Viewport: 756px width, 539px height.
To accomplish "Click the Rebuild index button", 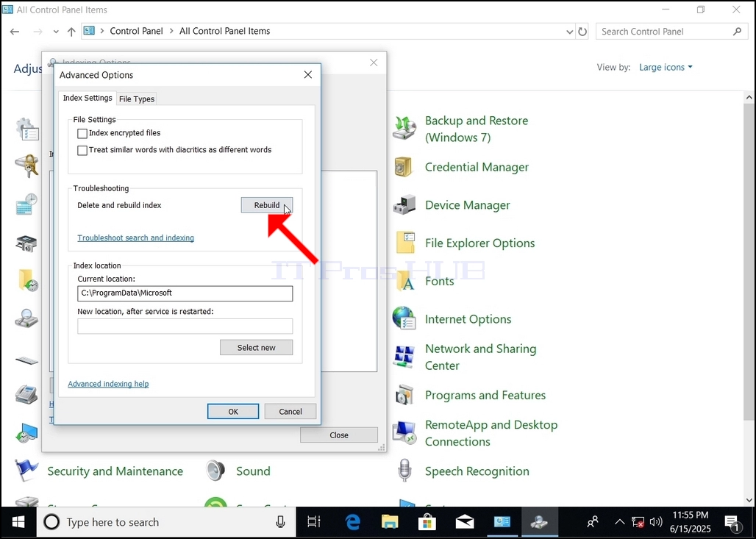I will click(267, 205).
